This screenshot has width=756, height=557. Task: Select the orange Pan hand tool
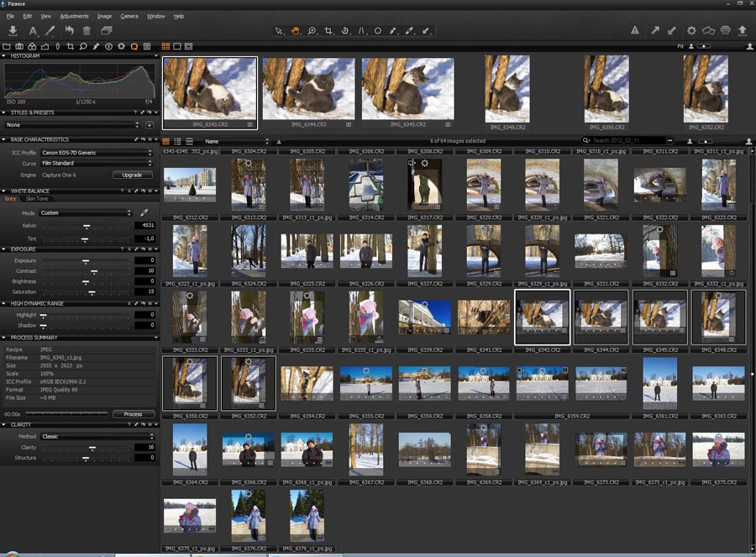pyautogui.click(x=296, y=31)
